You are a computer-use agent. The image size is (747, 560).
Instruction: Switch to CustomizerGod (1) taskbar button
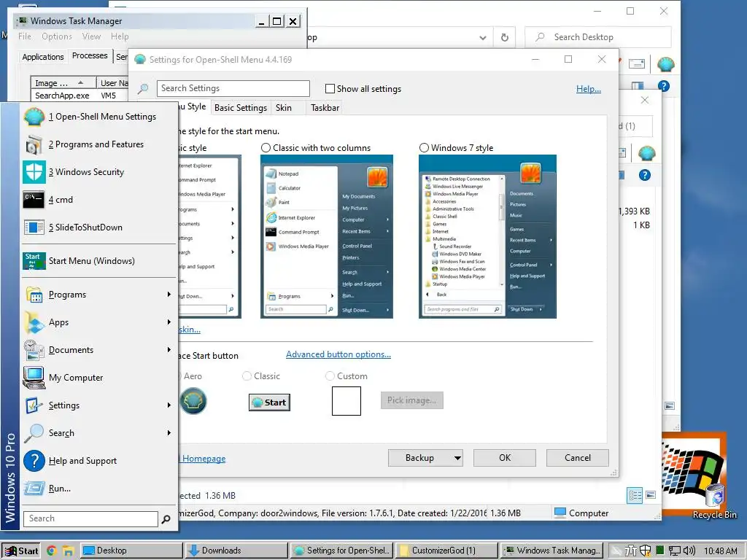(446, 551)
